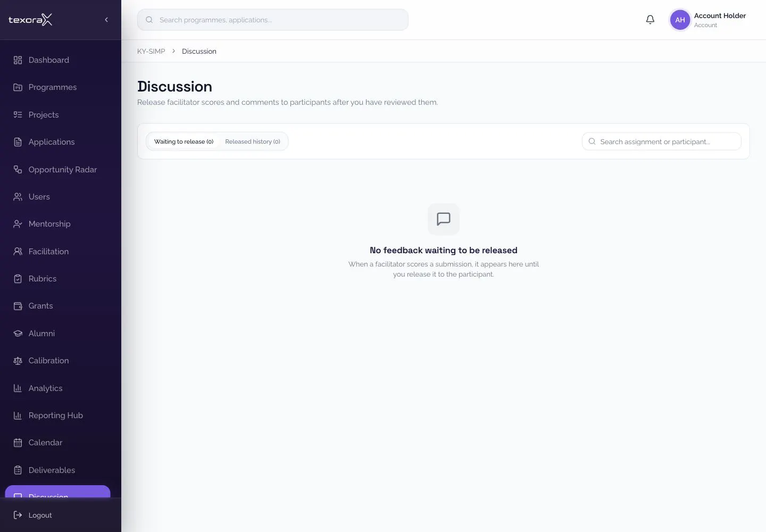Click the magnifier icon in global search
766x532 pixels.
(149, 20)
